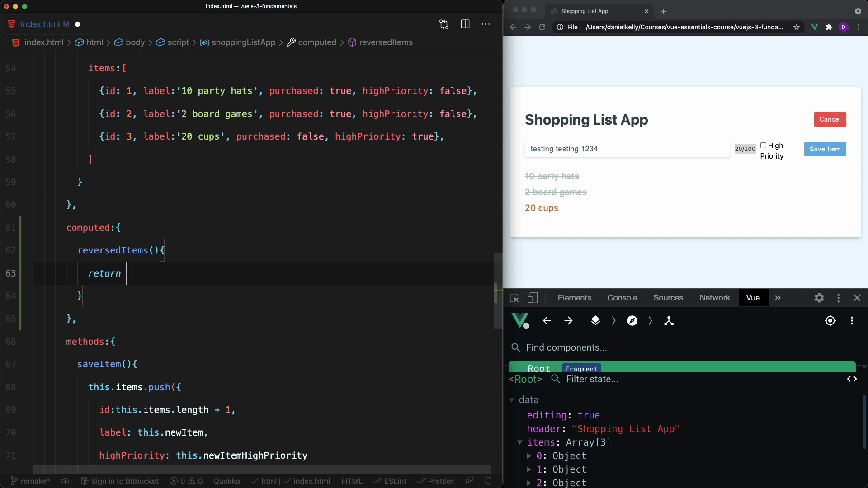Click Sign in to Bitbucket

tap(120, 481)
